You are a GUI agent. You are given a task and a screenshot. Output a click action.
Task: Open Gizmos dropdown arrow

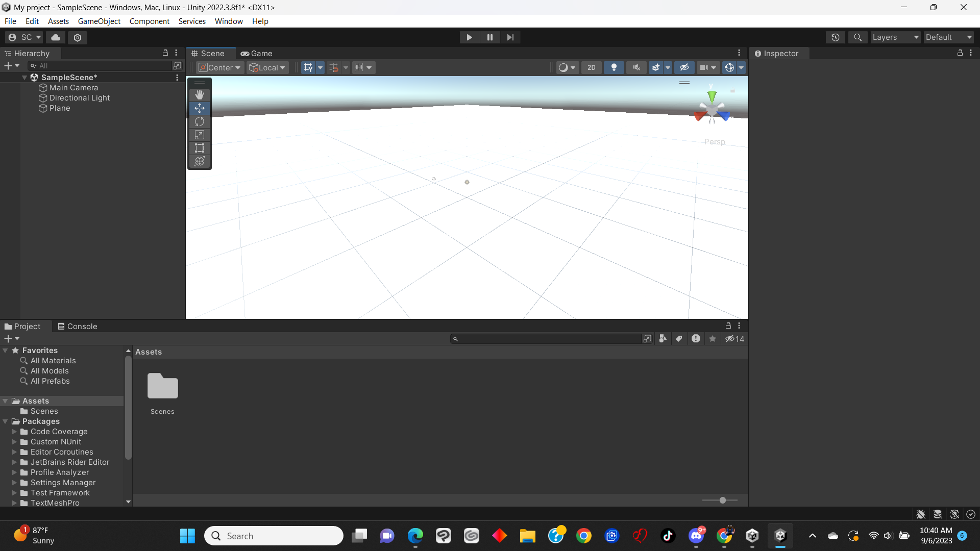tap(741, 67)
